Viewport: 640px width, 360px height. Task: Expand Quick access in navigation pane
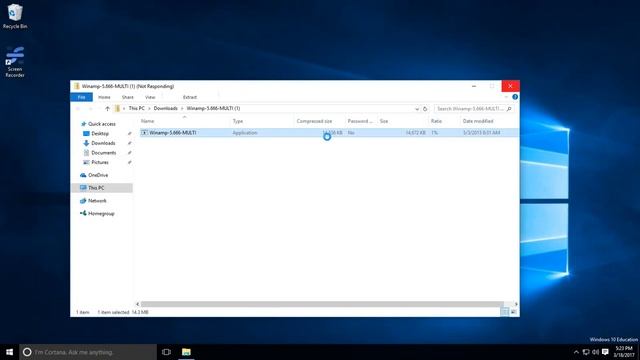coord(102,124)
